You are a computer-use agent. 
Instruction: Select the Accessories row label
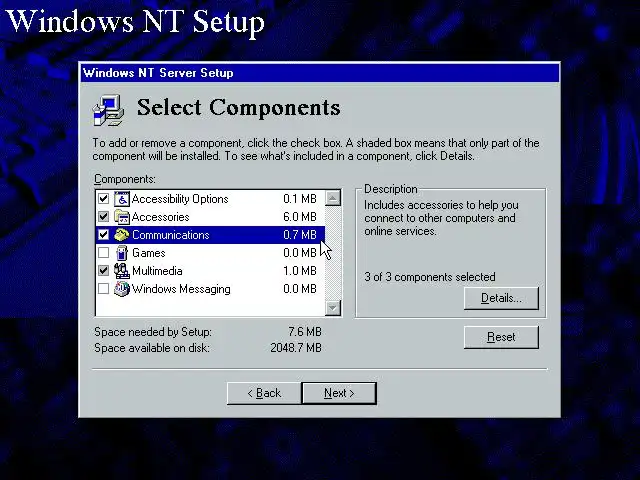(160, 217)
